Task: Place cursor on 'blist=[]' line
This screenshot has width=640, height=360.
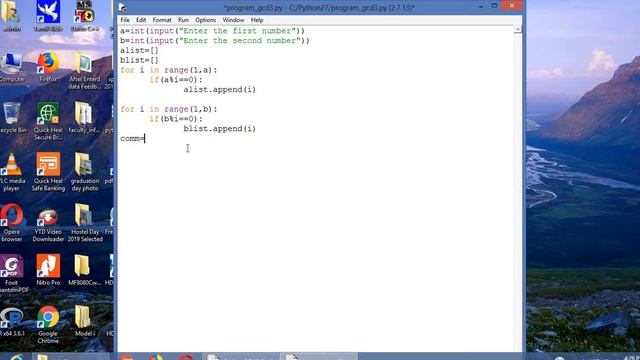Action: click(139, 60)
